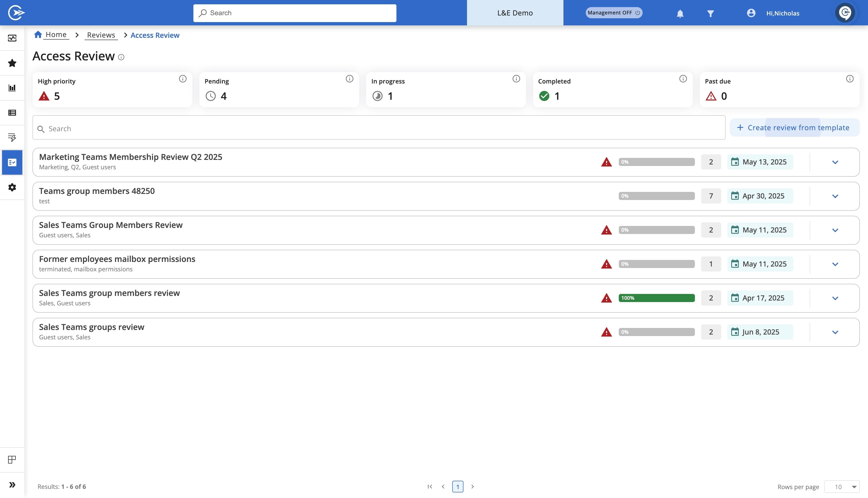Click info icon on Pending card
Screen dimensions: 868x498
[x=349, y=79]
